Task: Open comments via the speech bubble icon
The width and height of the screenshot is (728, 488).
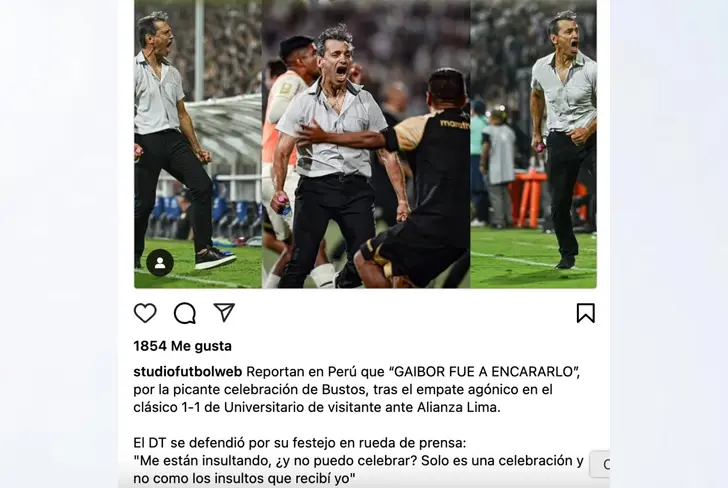Action: coord(185,313)
